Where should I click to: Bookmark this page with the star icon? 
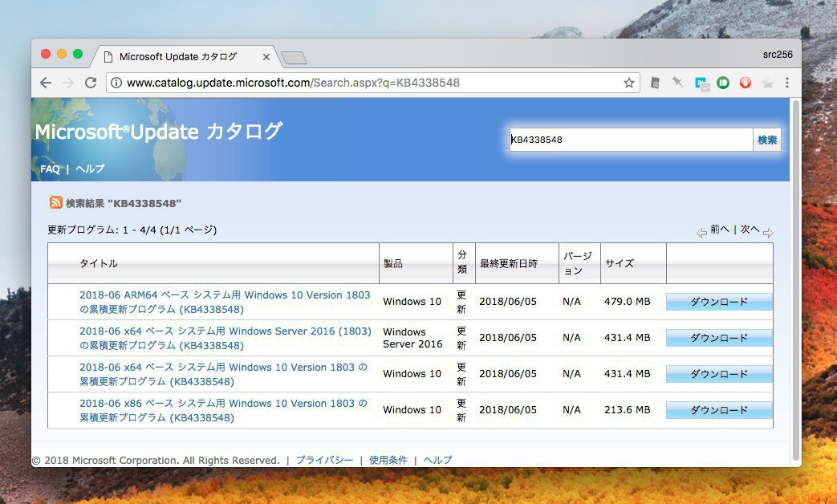coord(629,83)
